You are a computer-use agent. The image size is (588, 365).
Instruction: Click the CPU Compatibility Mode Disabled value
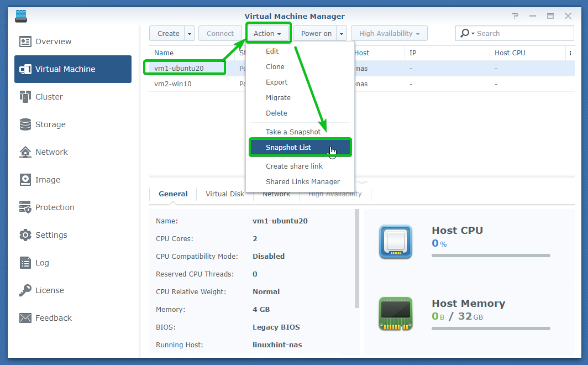tap(269, 256)
